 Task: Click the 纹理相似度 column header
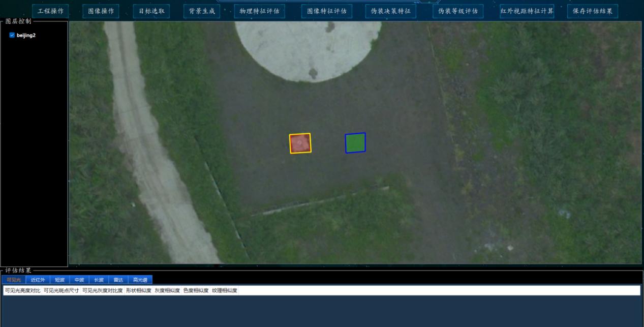pyautogui.click(x=225, y=291)
